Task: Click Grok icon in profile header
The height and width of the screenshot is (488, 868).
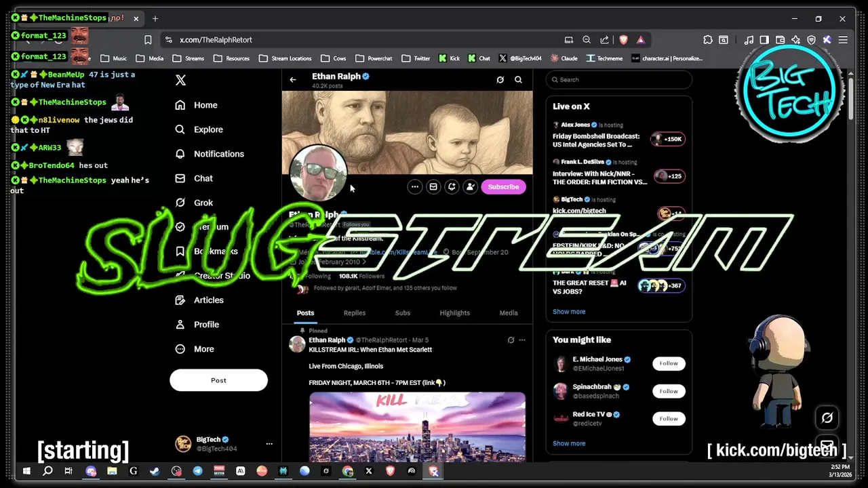Action: (500, 80)
